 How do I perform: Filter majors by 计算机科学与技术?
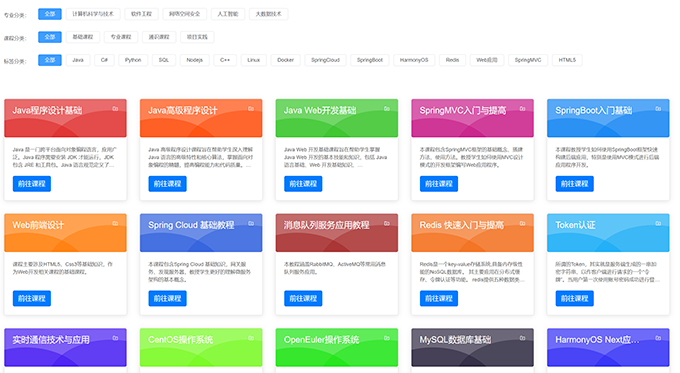[93, 14]
